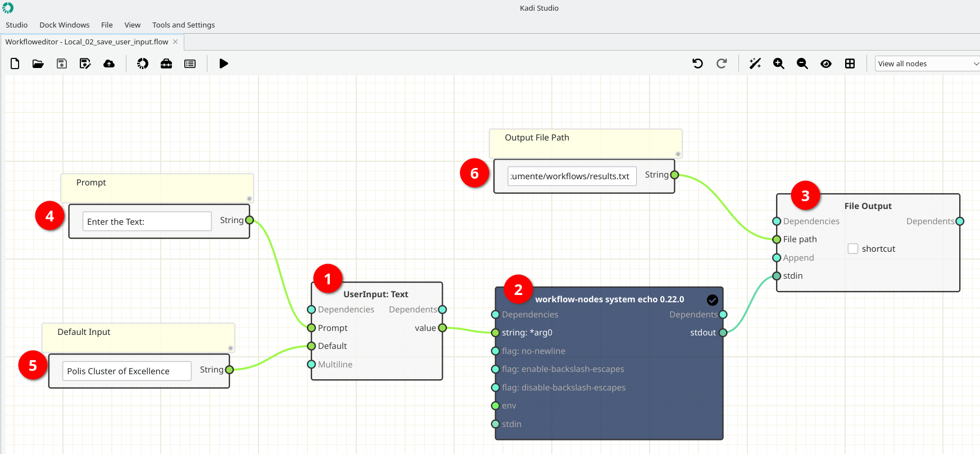Click the Prompt port on UserInput node
This screenshot has height=454, width=980.
tap(311, 328)
